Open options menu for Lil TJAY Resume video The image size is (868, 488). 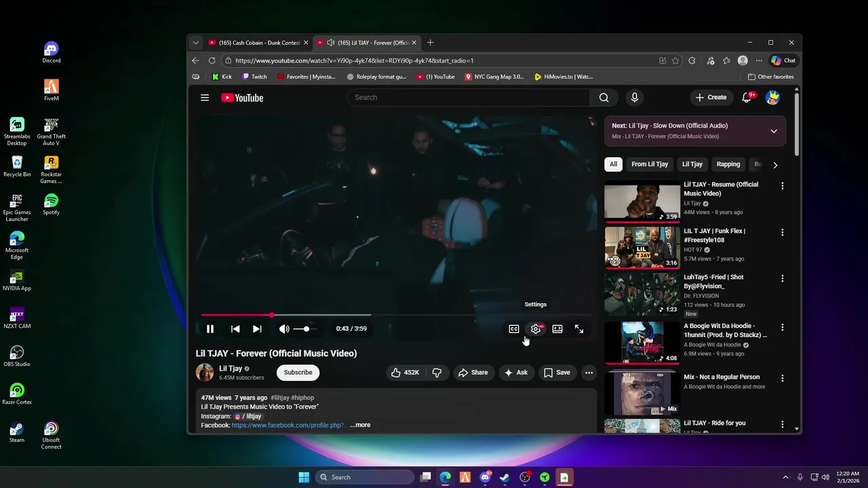pyautogui.click(x=783, y=186)
